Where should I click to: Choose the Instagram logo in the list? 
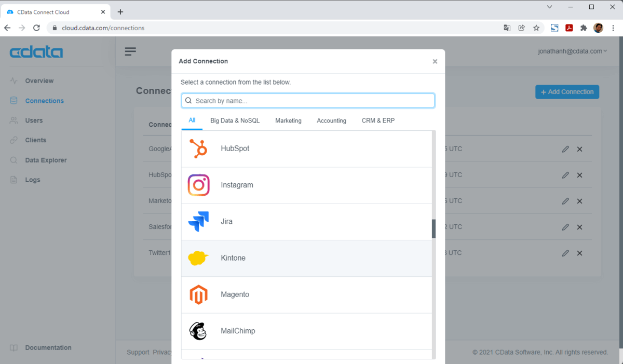point(198,185)
